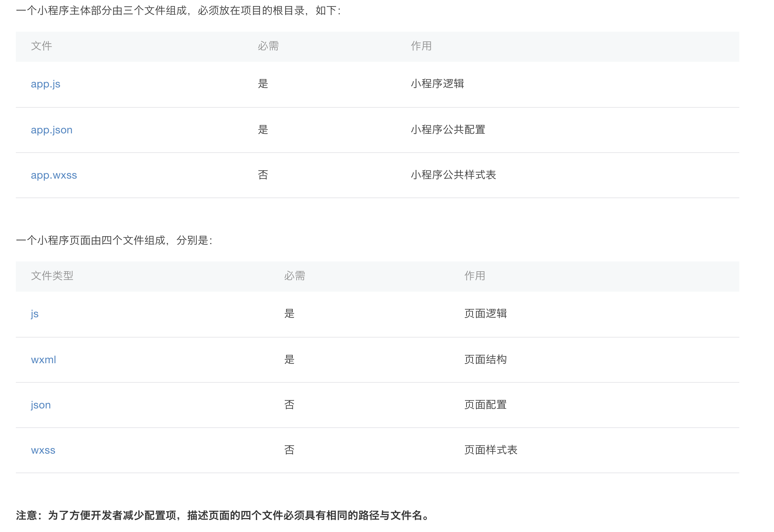Viewport: 774px width, 532px height.
Task: Click the 小程序公共样式表 cell
Action: (453, 175)
